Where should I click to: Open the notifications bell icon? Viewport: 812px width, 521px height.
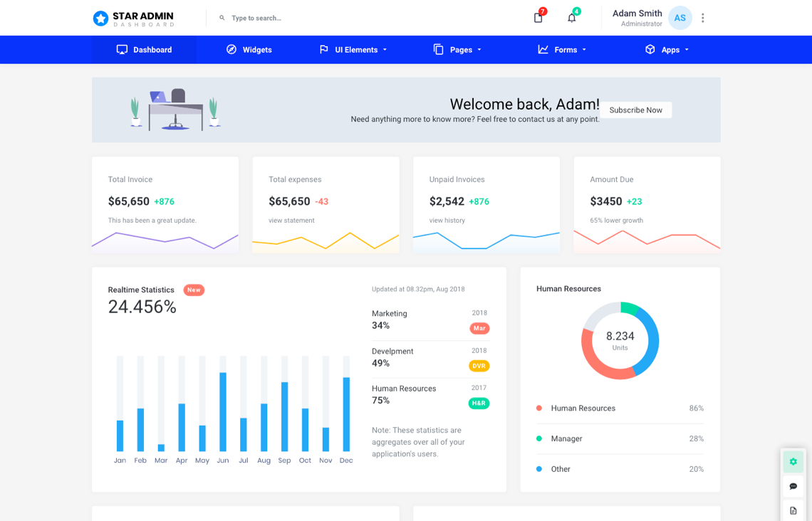(571, 18)
